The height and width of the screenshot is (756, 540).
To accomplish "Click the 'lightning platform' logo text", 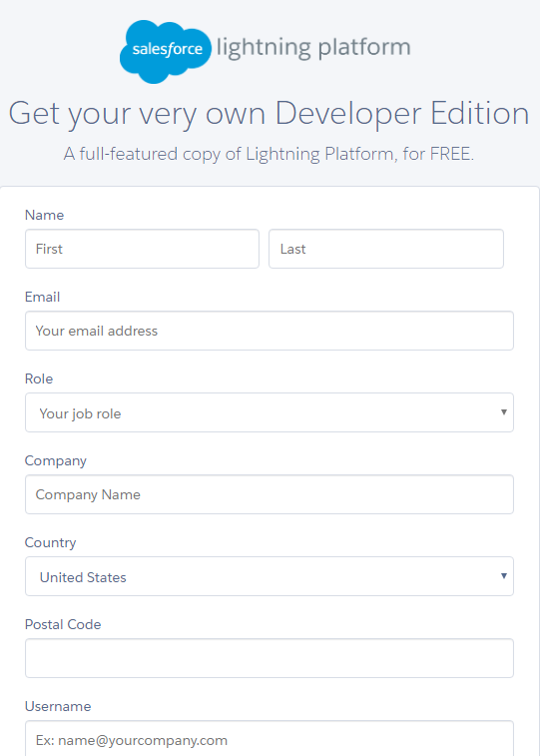I will coord(313,48).
